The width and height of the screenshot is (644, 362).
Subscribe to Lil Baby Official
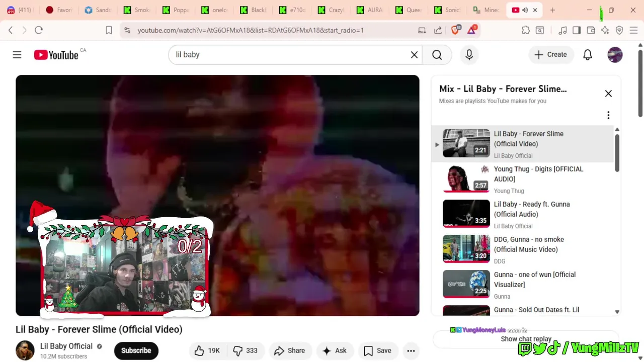coord(136,351)
